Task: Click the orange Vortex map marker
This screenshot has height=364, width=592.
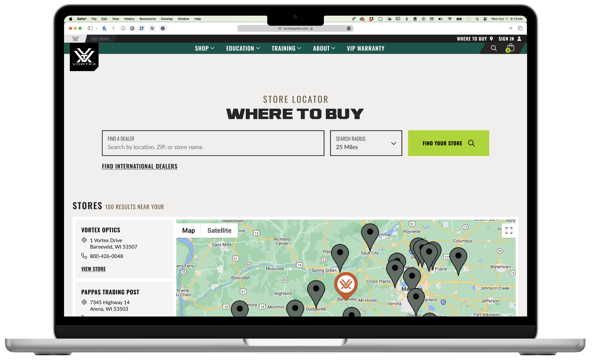Action: [x=346, y=285]
